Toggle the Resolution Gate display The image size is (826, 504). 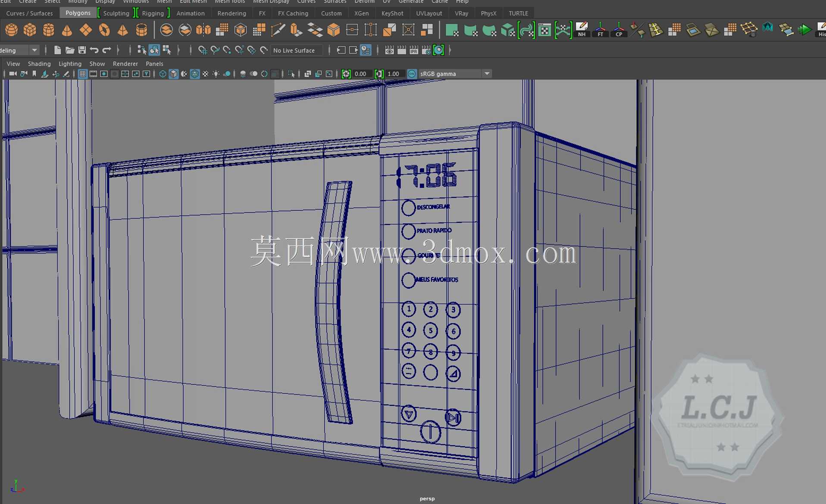point(104,74)
